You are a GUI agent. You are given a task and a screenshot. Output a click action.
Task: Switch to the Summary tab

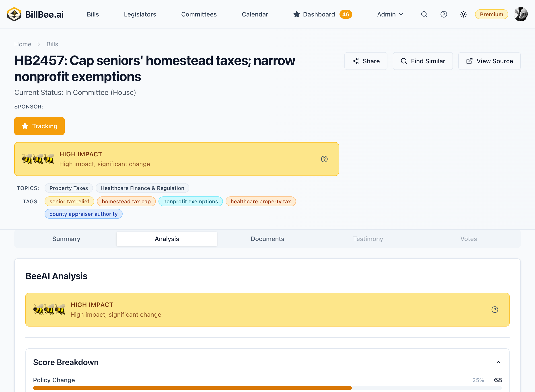66,239
